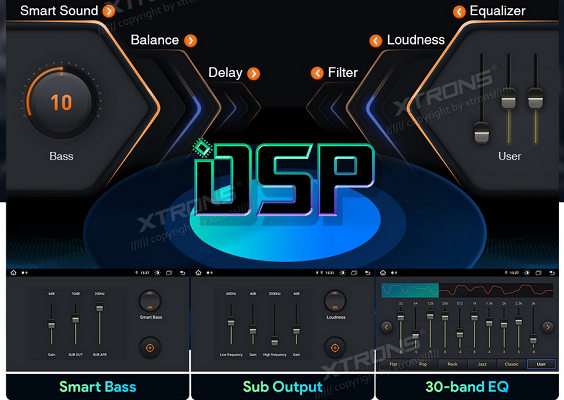Toggle the Loudness ON knob
Screen dimensions: 564x400
[335, 301]
